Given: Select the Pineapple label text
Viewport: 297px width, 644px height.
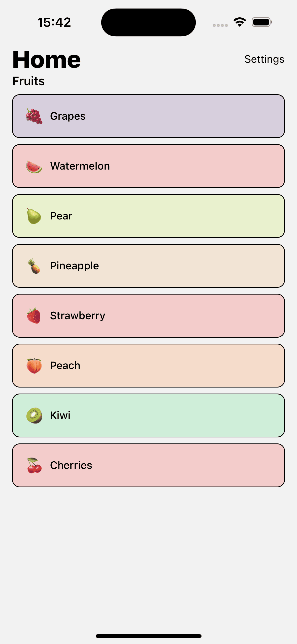Looking at the screenshot, I should [75, 266].
